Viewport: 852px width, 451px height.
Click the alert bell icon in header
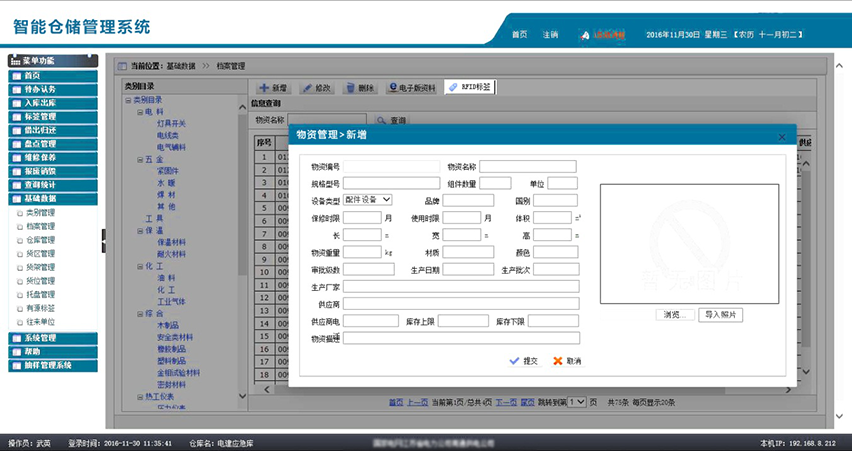[x=585, y=35]
